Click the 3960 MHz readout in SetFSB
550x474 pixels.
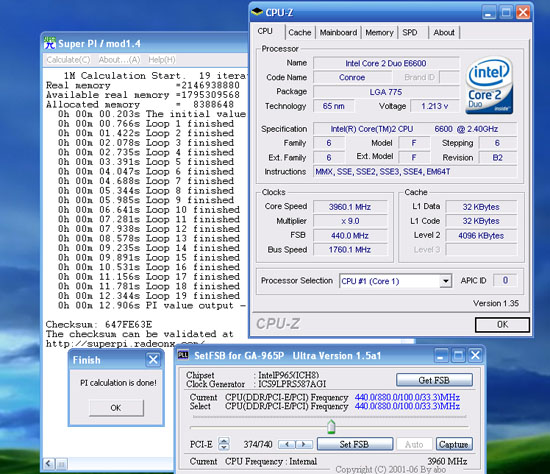click(447, 461)
